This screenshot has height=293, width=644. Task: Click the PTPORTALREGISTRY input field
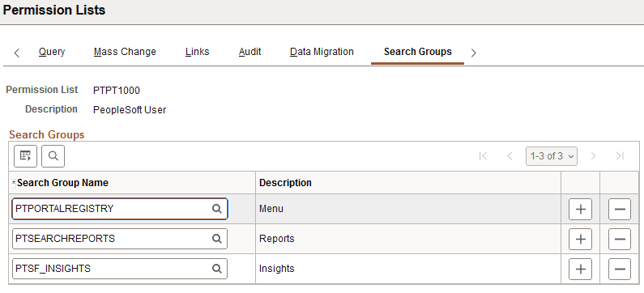(120, 209)
